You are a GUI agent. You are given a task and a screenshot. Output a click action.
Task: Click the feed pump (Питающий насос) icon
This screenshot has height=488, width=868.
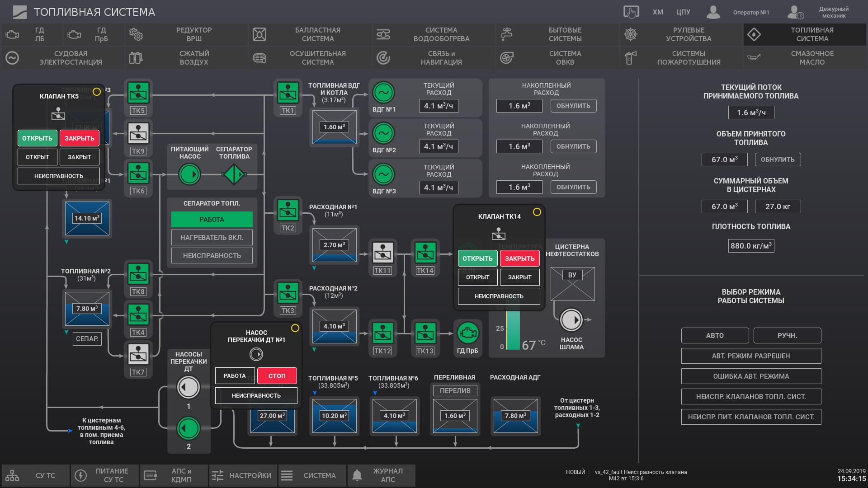coord(189,174)
